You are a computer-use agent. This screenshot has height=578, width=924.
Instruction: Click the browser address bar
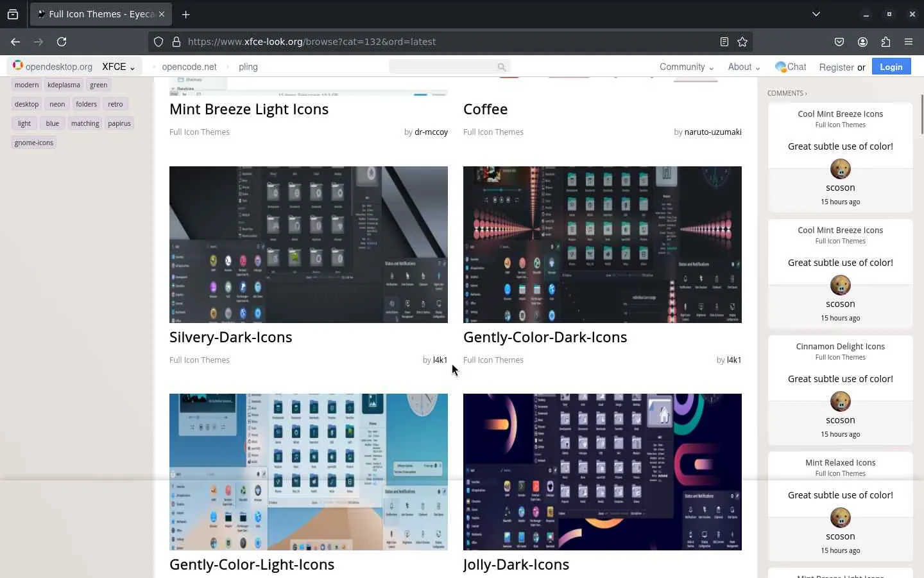(449, 42)
